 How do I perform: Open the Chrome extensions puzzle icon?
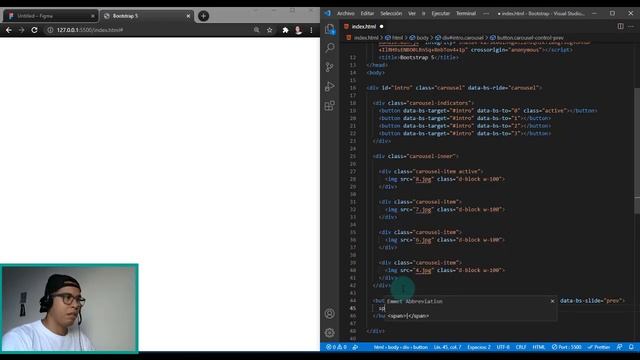pos(285,30)
